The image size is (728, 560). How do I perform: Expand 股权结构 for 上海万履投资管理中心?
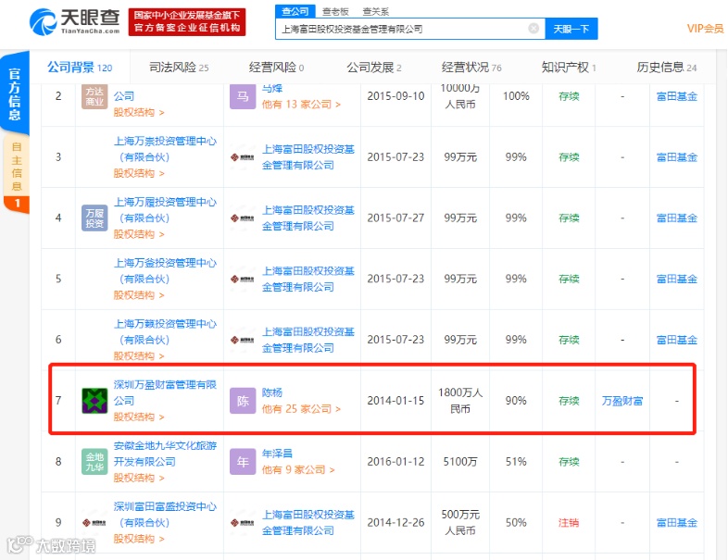point(139,234)
